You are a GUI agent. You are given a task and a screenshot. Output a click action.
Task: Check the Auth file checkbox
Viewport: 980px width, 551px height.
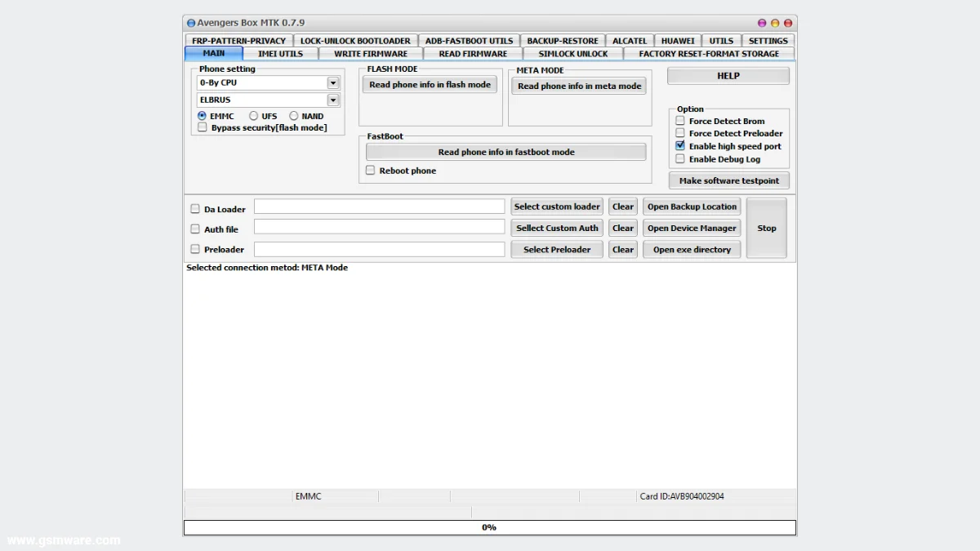[195, 229]
